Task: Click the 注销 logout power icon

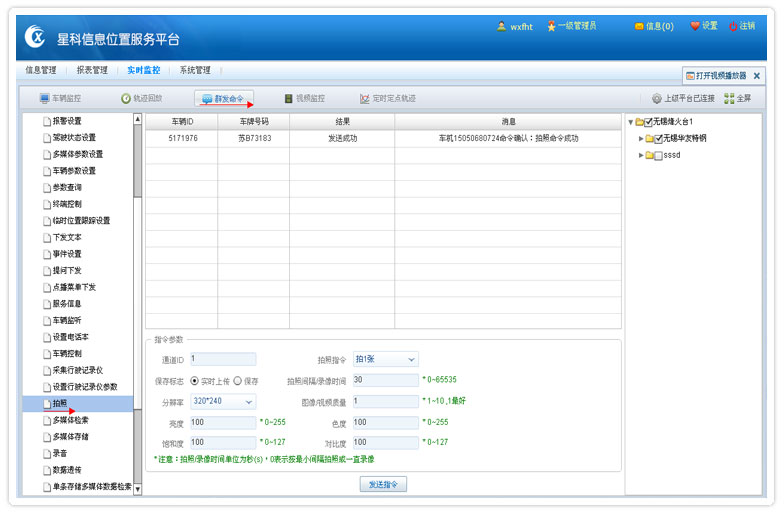Action: coord(733,26)
